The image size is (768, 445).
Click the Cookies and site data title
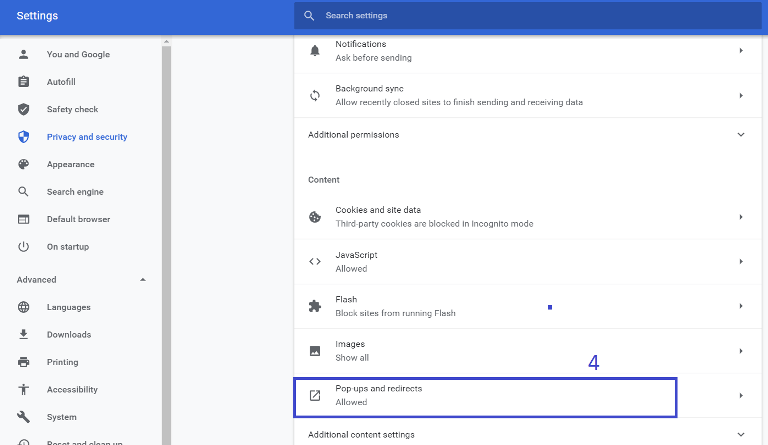(378, 210)
